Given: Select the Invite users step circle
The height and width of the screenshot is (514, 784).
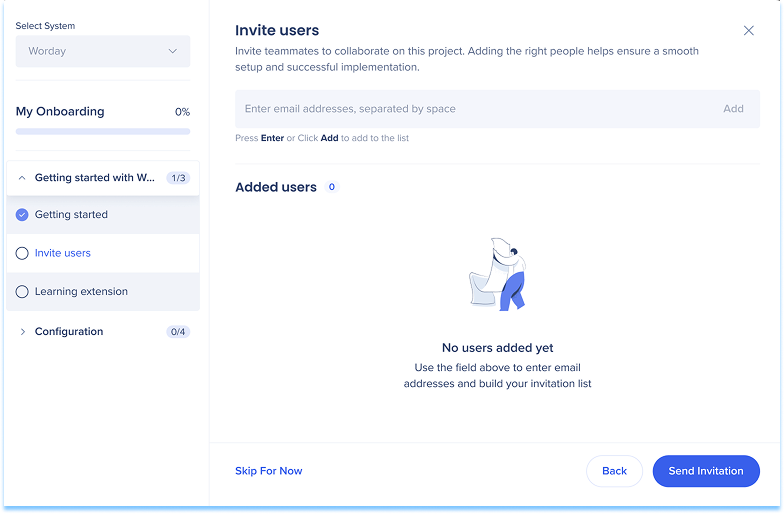Looking at the screenshot, I should point(22,254).
